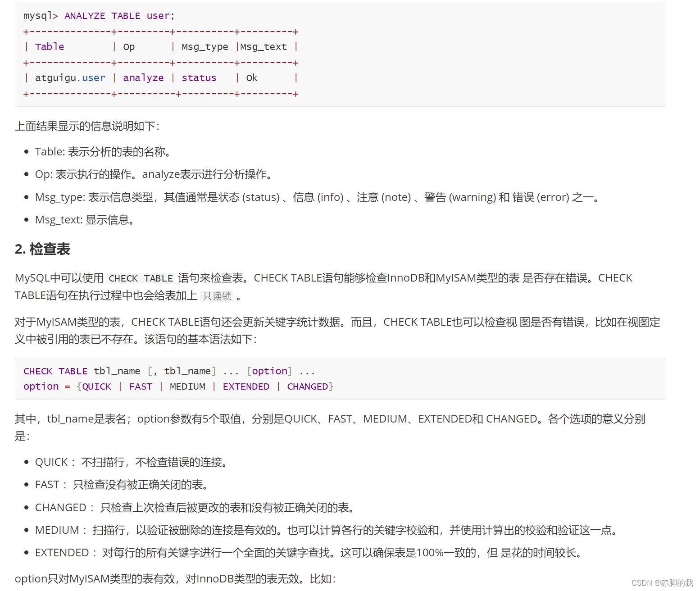Screen dimensions: 700x591
Task: Click the highlighted 只读锁 code span
Action: [x=217, y=295]
